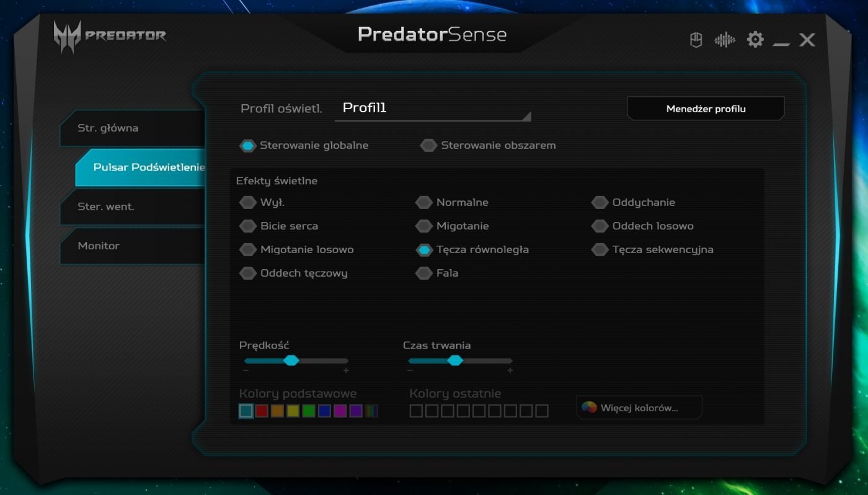Click the Predator logo
The width and height of the screenshot is (868, 495).
pos(110,36)
